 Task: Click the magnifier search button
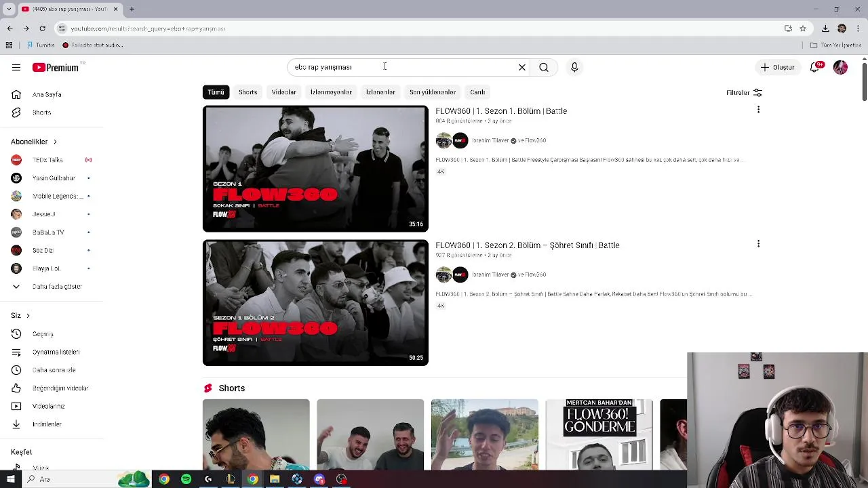pos(544,67)
